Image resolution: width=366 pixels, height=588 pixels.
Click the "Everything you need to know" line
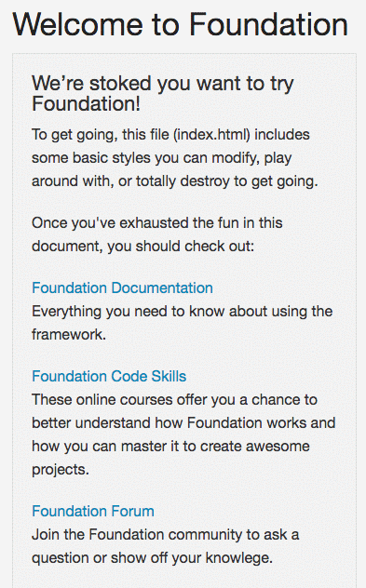click(x=182, y=312)
